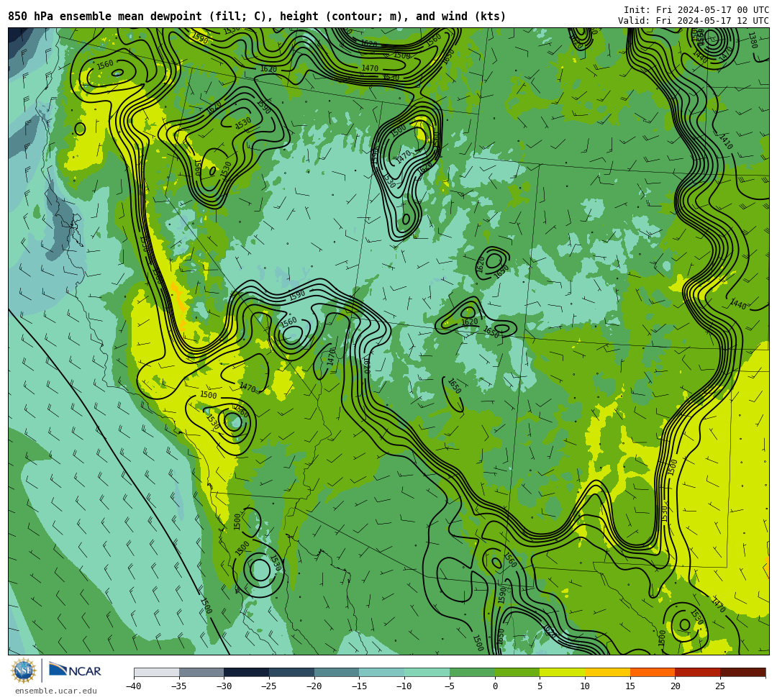Click the teal -20 to -15 colorbar swatch
Screen dimensions: 777x700
(337, 672)
